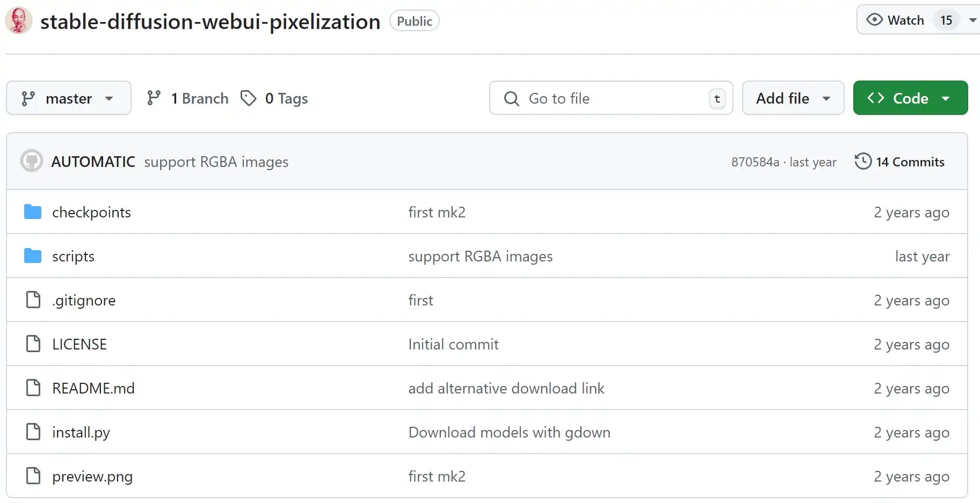Click the scripts folder icon
The image size is (980, 503).
click(33, 256)
